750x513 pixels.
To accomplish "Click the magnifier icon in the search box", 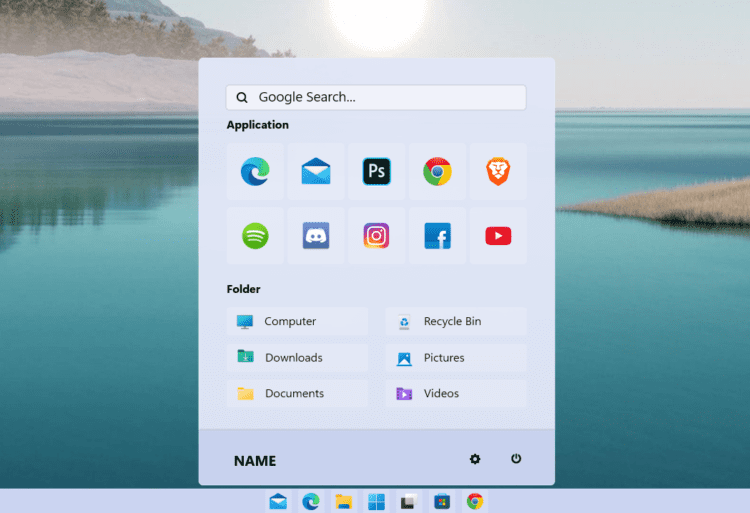I will click(242, 98).
